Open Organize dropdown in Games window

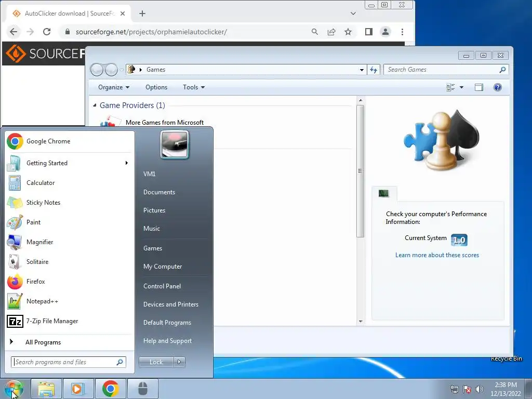pos(114,87)
